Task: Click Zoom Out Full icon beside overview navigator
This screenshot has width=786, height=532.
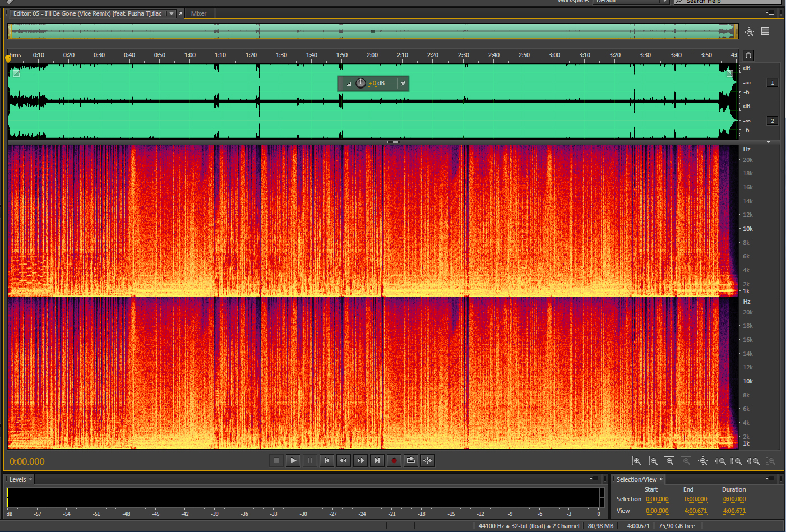Action: (750, 32)
